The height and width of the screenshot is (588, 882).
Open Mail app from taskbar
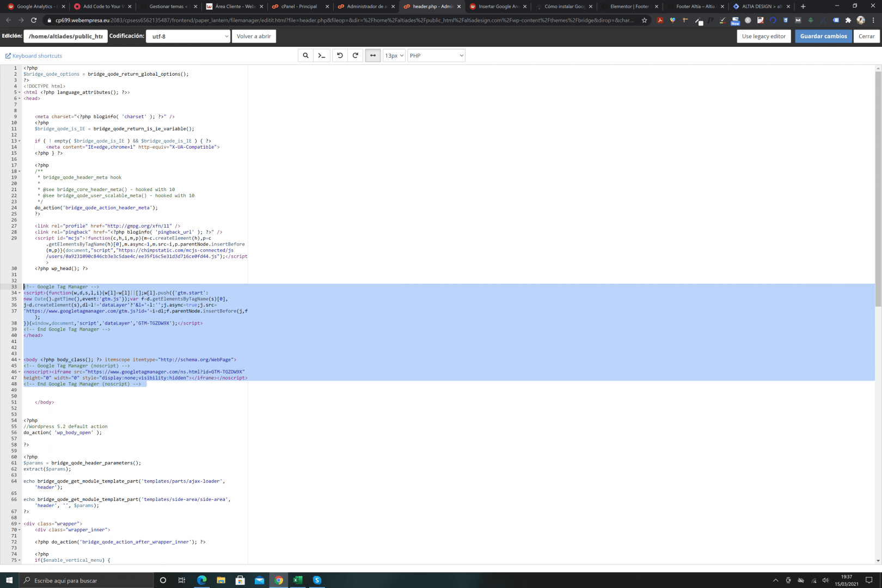(260, 580)
